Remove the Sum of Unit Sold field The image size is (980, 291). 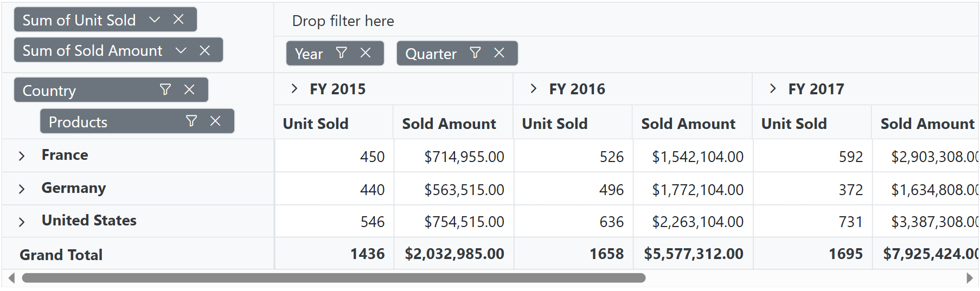pyautogui.click(x=178, y=20)
